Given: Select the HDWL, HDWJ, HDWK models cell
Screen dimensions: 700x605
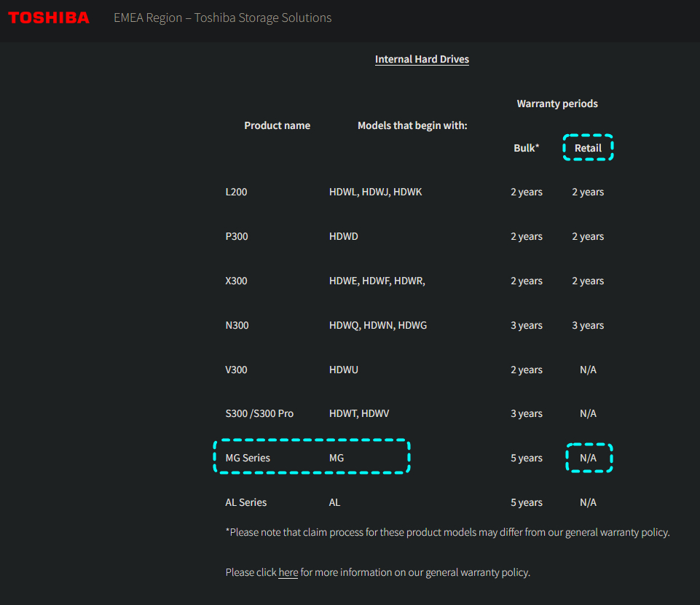Looking at the screenshot, I should [375, 192].
